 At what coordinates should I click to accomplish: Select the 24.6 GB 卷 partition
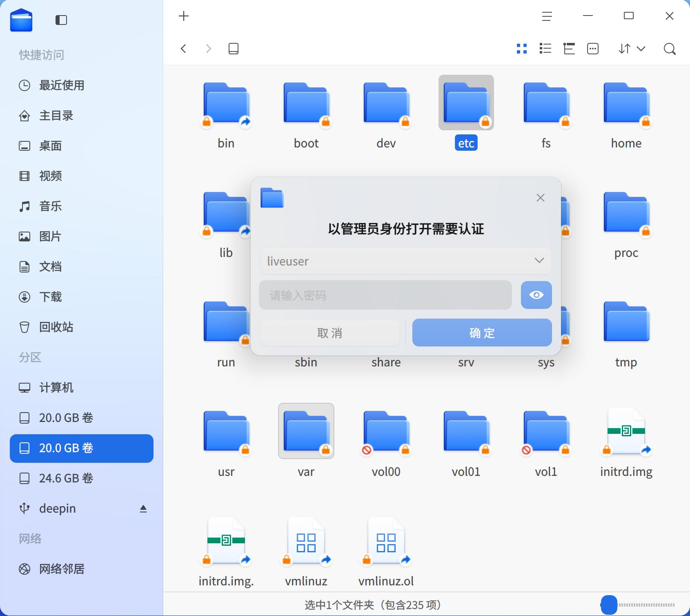click(x=66, y=478)
